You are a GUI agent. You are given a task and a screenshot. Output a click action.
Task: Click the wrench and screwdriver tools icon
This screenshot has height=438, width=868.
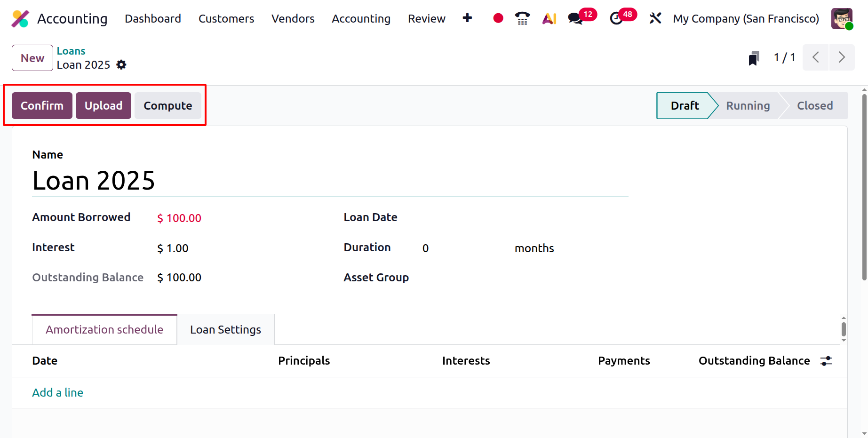pos(655,18)
